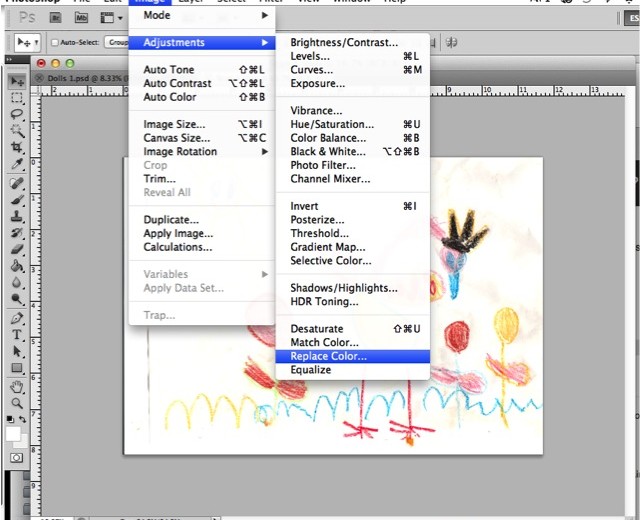Expand the Mode submenu
Screen dimensions: 640x520
[202, 16]
